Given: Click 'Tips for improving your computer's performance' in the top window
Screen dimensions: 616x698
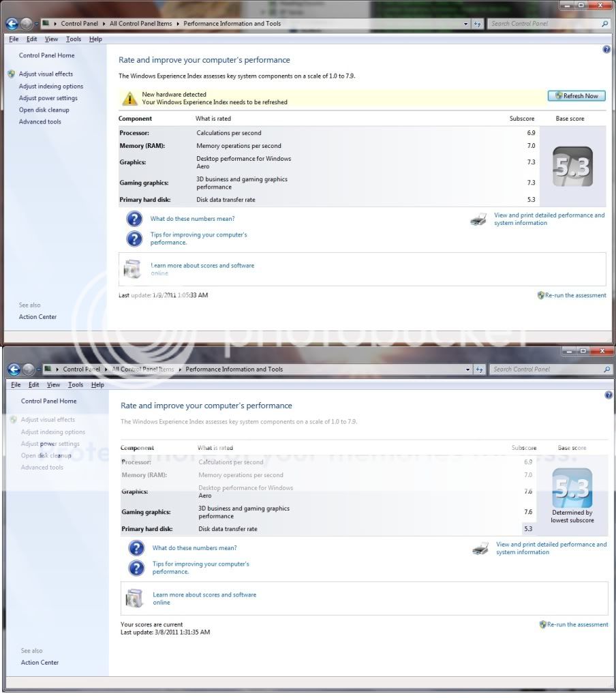Looking at the screenshot, I should tap(198, 239).
